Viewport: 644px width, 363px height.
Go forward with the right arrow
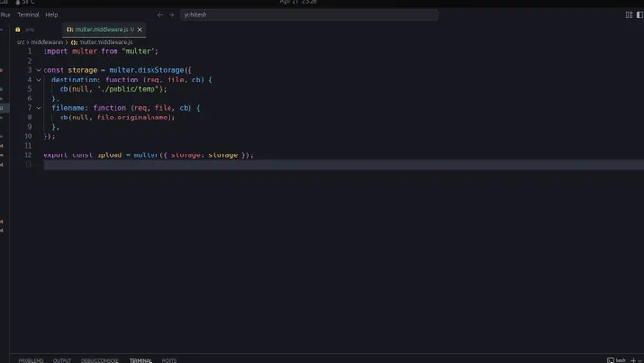(x=171, y=15)
